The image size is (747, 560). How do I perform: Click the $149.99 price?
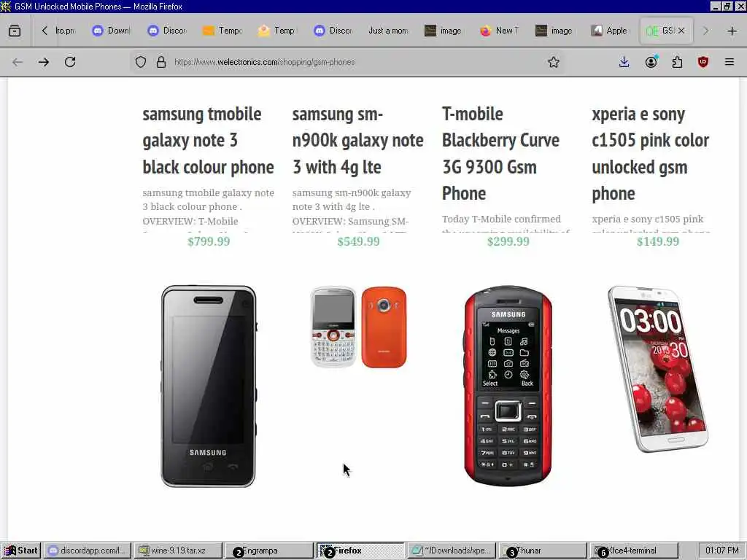tap(658, 241)
